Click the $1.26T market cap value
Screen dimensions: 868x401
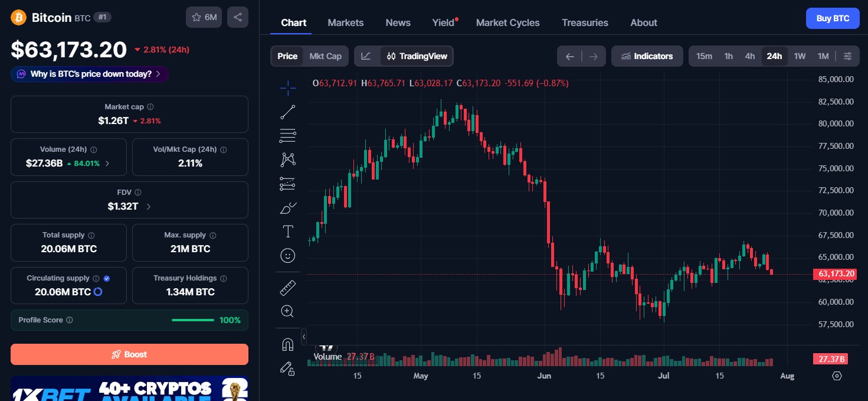point(113,120)
